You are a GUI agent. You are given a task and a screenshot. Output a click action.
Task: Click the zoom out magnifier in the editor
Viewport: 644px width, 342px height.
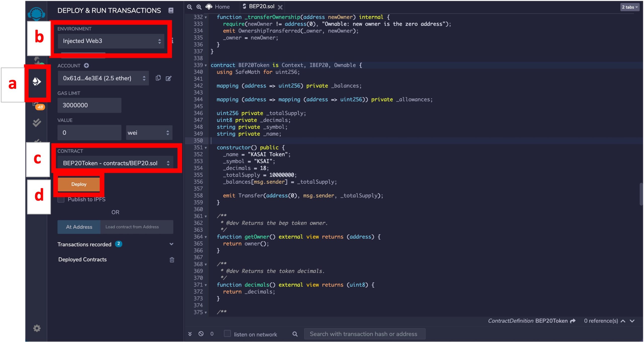(x=190, y=7)
